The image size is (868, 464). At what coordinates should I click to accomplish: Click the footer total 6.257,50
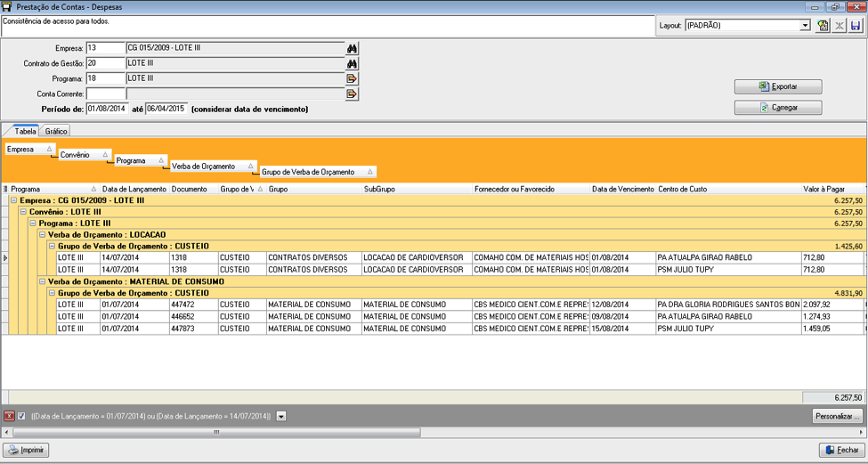click(832, 397)
